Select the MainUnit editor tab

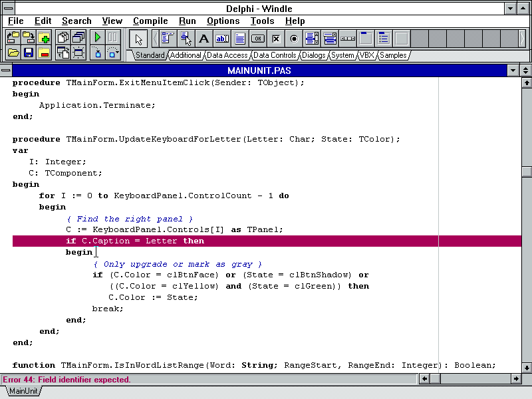23,391
